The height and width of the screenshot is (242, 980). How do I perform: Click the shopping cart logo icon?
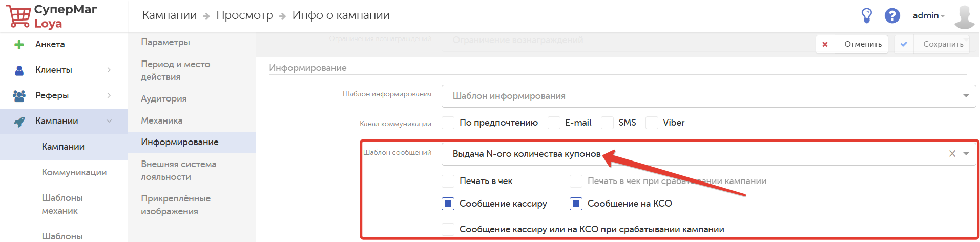(19, 16)
